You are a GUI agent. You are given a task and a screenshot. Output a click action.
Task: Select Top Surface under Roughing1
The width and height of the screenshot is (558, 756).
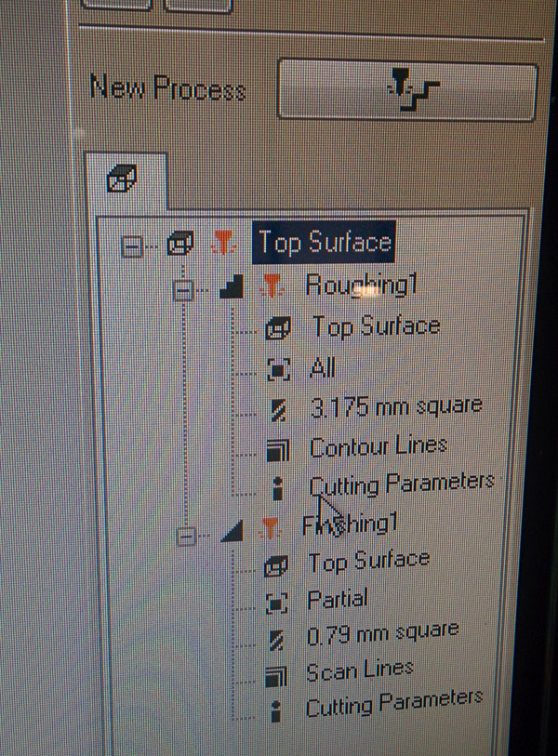pyautogui.click(x=376, y=326)
